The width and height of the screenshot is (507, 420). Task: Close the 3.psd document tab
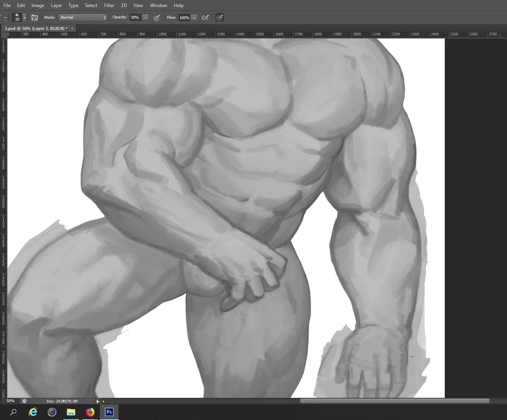click(x=72, y=28)
